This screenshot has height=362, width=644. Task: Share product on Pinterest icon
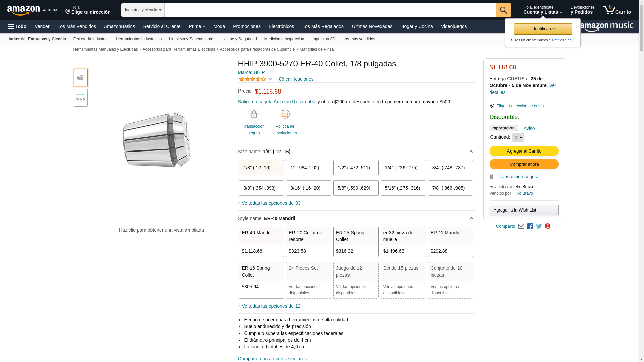[x=547, y=226]
